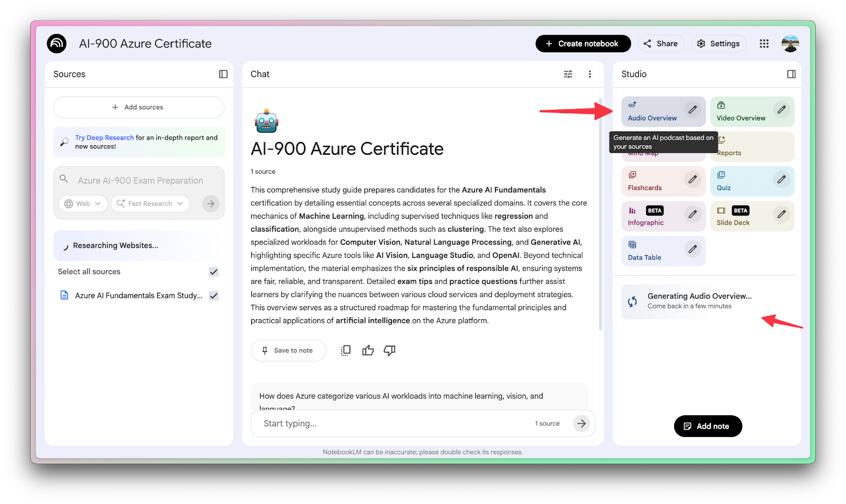
Task: Customize Quiz with pencil icon
Action: click(781, 179)
